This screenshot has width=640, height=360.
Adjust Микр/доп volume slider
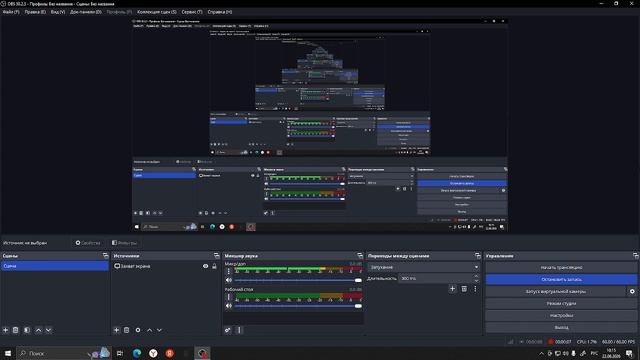298,280
